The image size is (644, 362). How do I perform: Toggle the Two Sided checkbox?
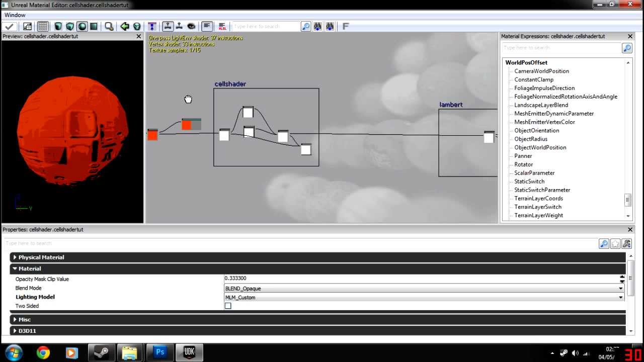pos(228,306)
